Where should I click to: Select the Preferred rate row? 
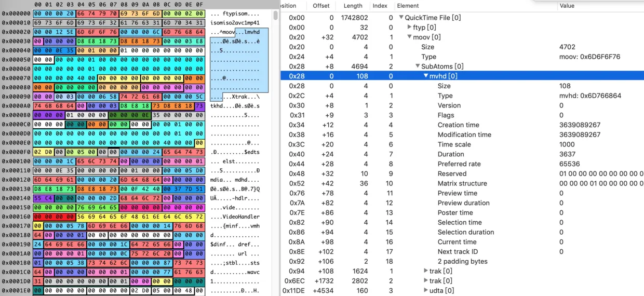coord(462,164)
